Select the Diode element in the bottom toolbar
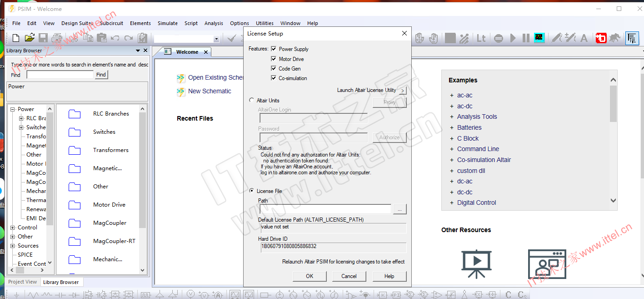Viewport: 644px width, 299px height. click(x=75, y=295)
